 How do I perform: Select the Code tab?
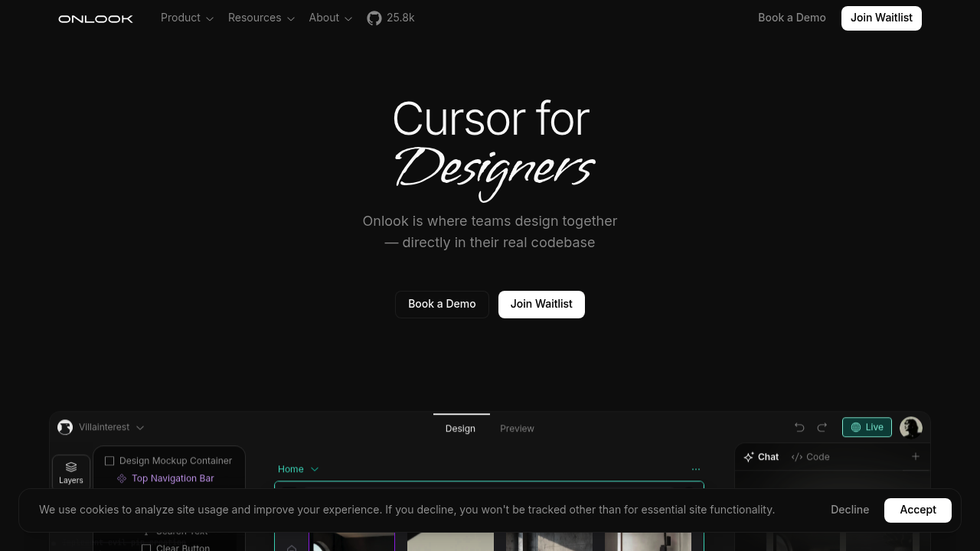810,457
